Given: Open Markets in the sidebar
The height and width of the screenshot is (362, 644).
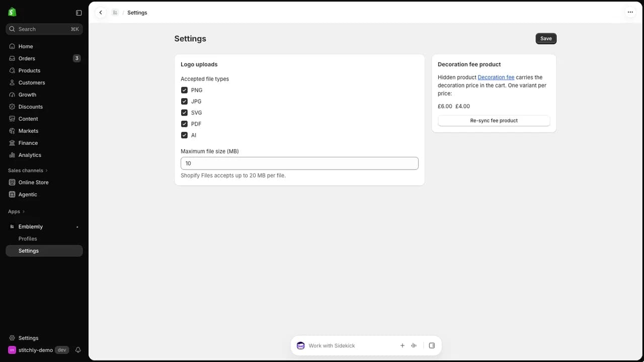Looking at the screenshot, I should [x=44, y=131].
